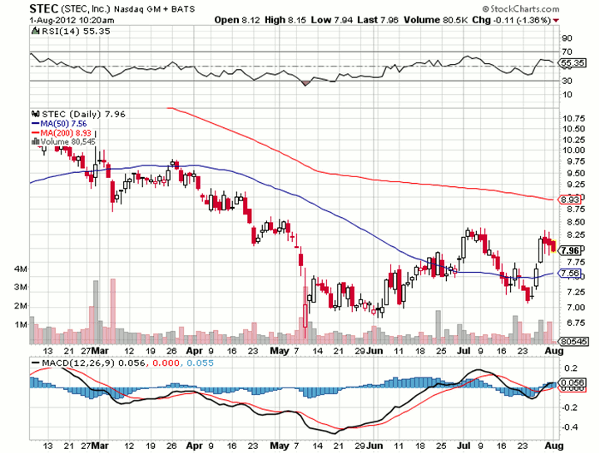This screenshot has height=454, width=600.
Task: Click the Nasdaq GM + BATS exchange label
Action: coord(154,9)
